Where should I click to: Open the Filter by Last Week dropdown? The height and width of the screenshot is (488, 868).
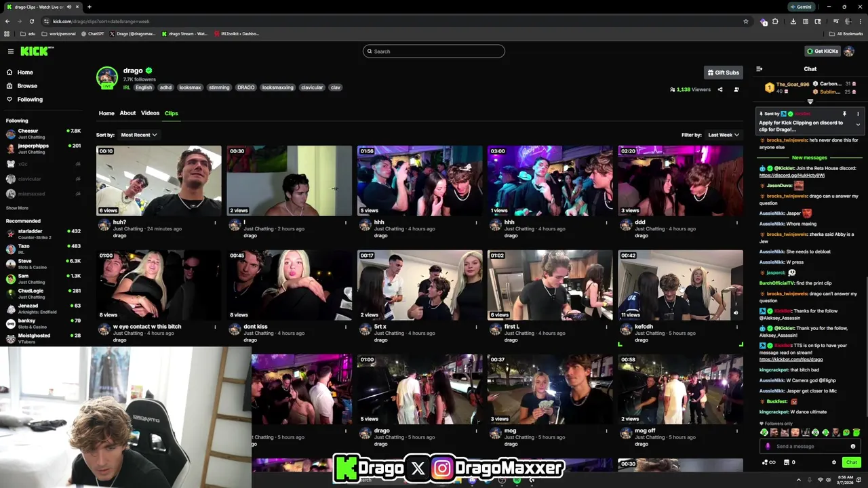[x=724, y=135]
